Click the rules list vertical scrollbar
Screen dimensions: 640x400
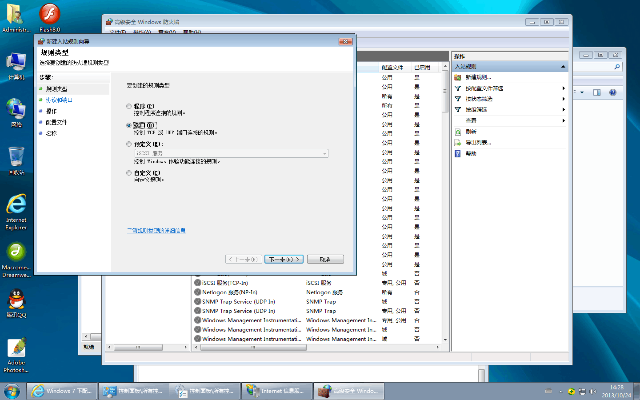click(x=444, y=200)
